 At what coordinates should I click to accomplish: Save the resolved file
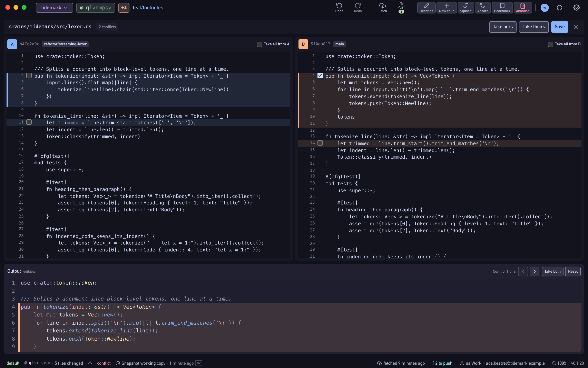click(x=560, y=27)
